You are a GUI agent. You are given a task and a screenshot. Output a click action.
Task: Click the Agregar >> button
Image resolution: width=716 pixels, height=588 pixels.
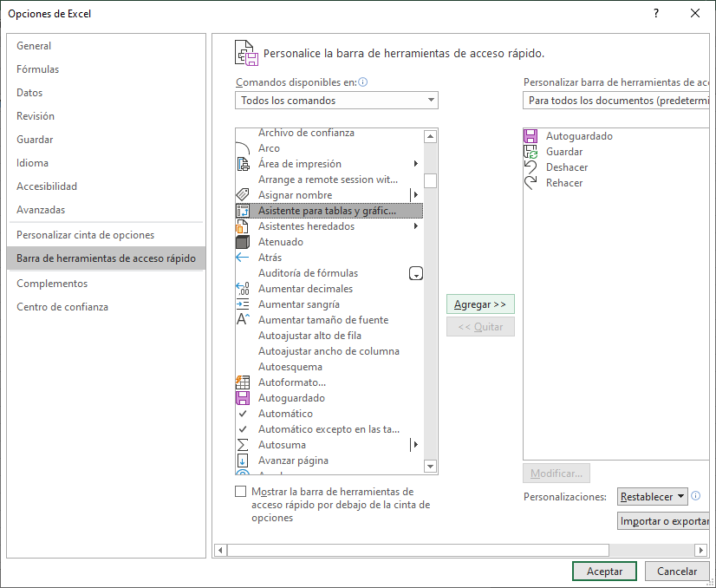click(x=480, y=304)
